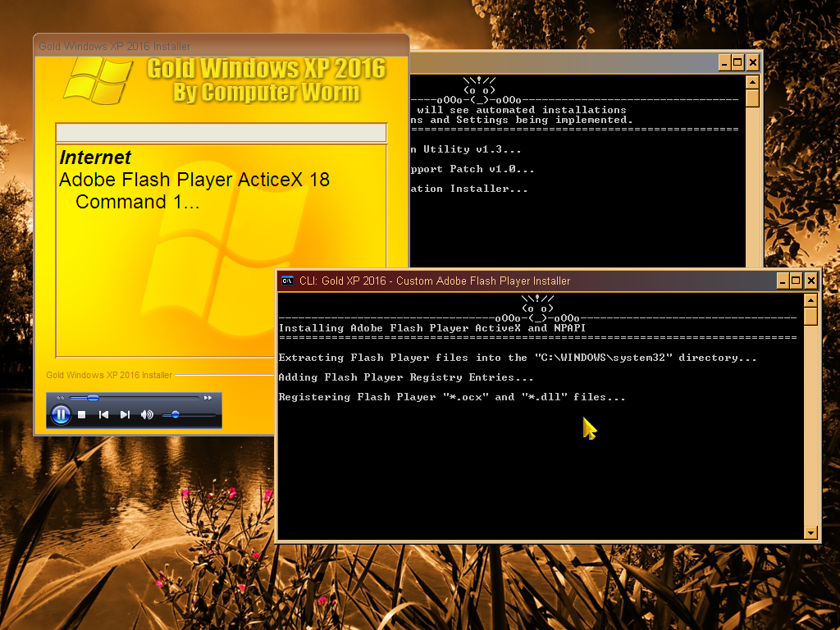Viewport: 840px width, 630px height.
Task: Click 'ation Installer...' line in background console
Action: point(468,189)
